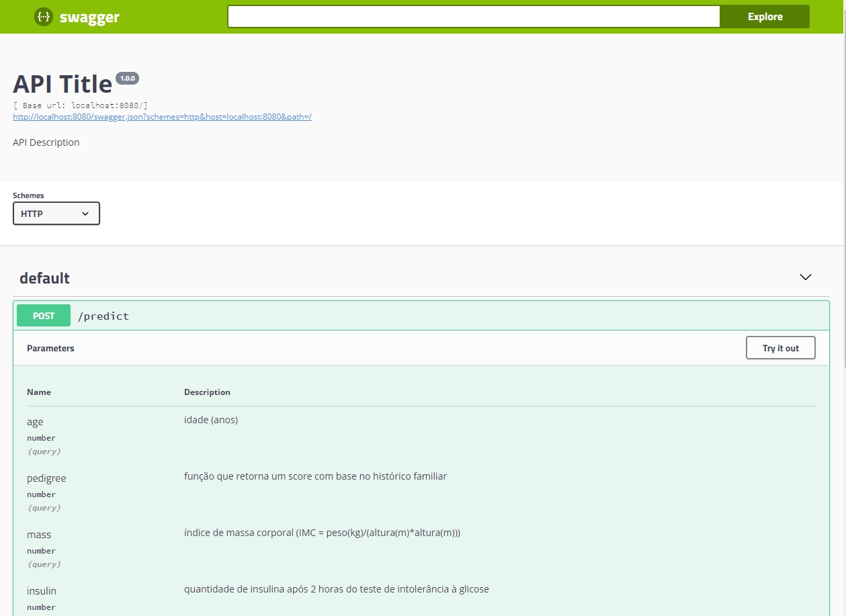The width and height of the screenshot is (846, 616).
Task: Click the Swagger spec URL input field
Action: click(474, 17)
